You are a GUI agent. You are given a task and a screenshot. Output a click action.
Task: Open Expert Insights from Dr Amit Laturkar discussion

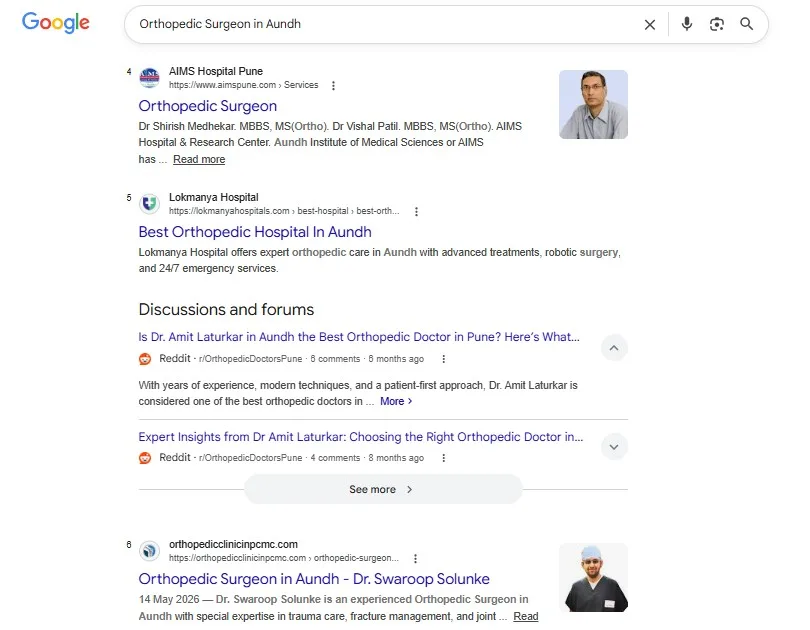point(361,437)
